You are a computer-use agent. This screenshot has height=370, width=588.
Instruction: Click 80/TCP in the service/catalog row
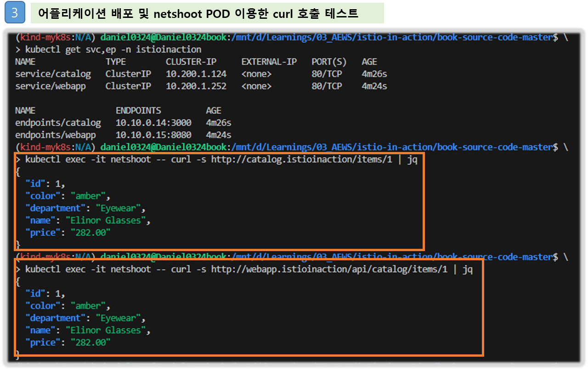coord(327,74)
